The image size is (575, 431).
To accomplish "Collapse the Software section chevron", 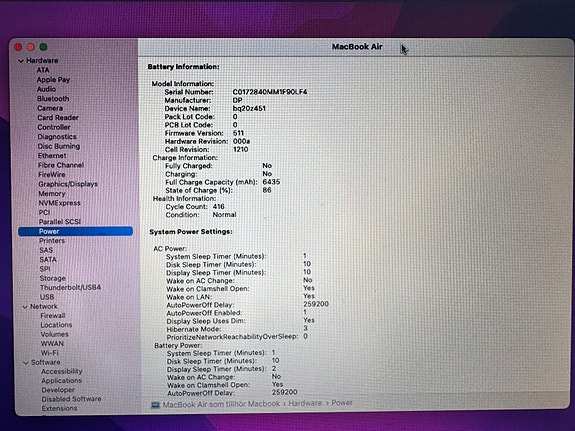I will point(26,363).
